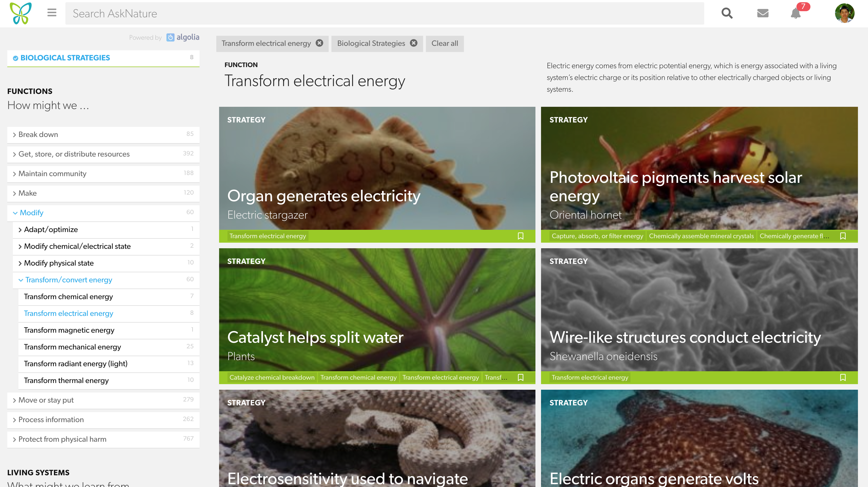Screen dimensions: 868x487
Task: Expand Adapt/optimize subcategory
Action: [x=106, y=230]
